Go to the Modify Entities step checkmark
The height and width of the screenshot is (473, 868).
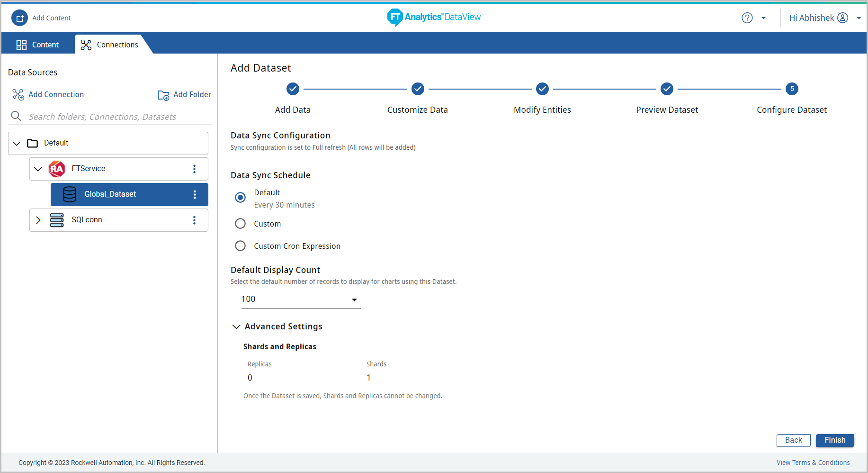(x=542, y=89)
